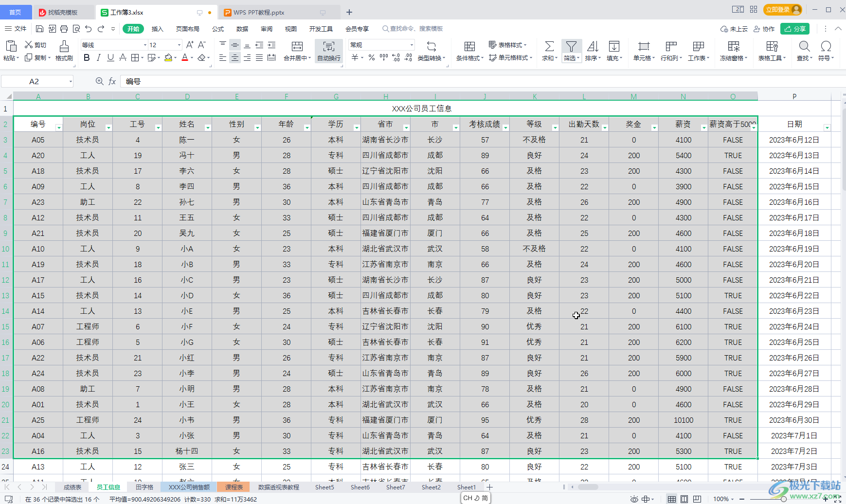Switch to the 课程表 sheet tab
The height and width of the screenshot is (504, 846).
tap(234, 487)
